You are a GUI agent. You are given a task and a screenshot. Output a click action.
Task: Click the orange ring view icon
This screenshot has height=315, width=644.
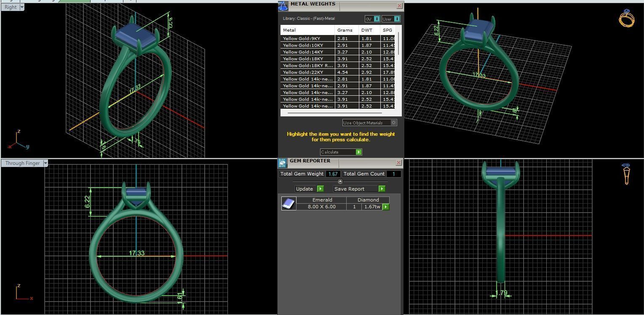tap(626, 19)
